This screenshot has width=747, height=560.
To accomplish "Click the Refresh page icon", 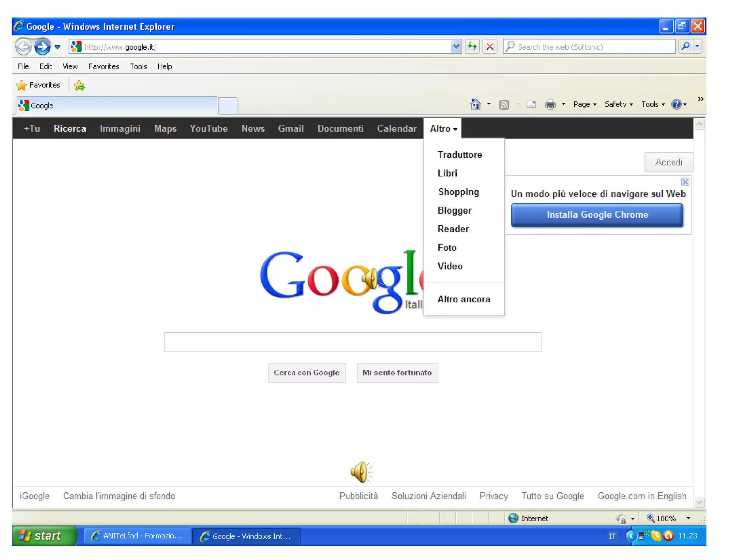I will coord(472,47).
